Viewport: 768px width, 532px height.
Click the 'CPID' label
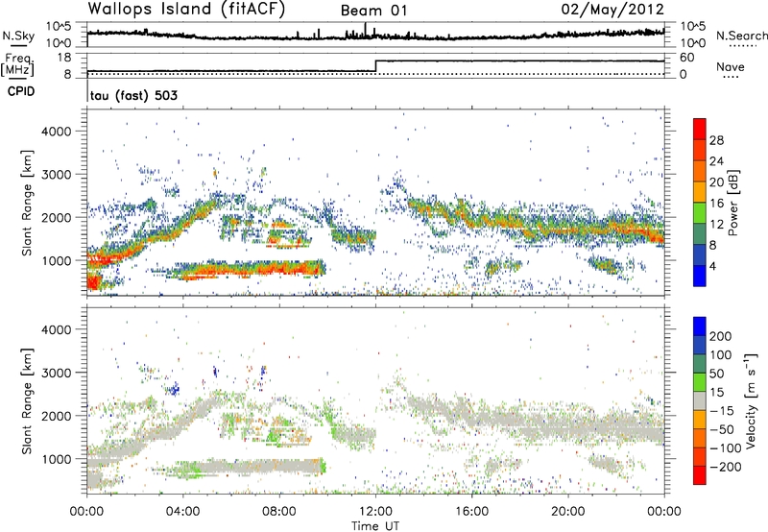coord(21,91)
